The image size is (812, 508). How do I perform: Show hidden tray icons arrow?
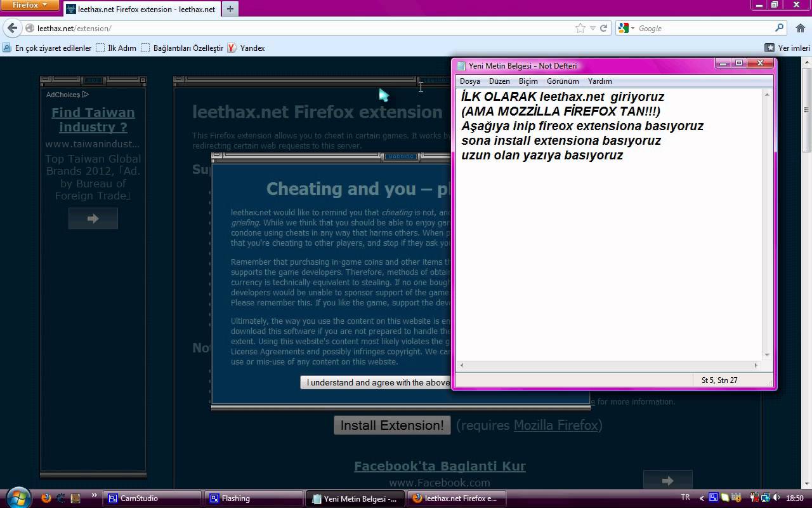[702, 498]
